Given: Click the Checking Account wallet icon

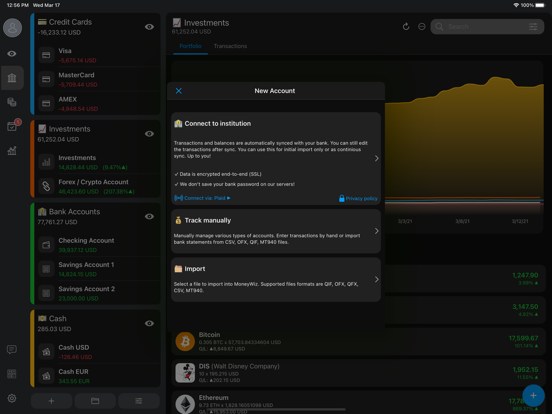Looking at the screenshot, I should click(46, 245).
